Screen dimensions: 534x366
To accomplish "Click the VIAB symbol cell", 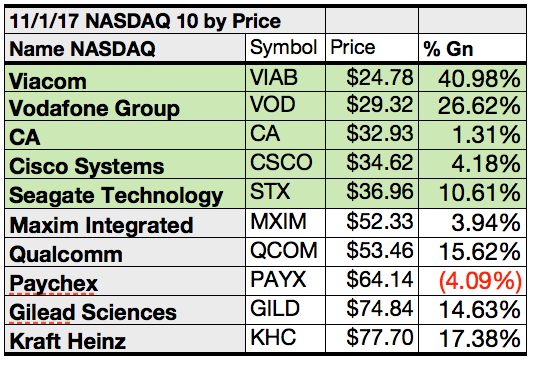I will (x=285, y=78).
